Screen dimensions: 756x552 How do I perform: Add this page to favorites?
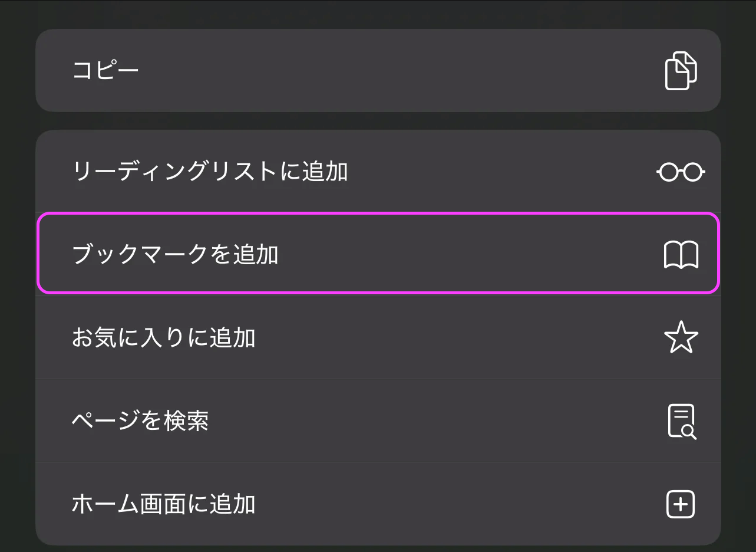377,338
